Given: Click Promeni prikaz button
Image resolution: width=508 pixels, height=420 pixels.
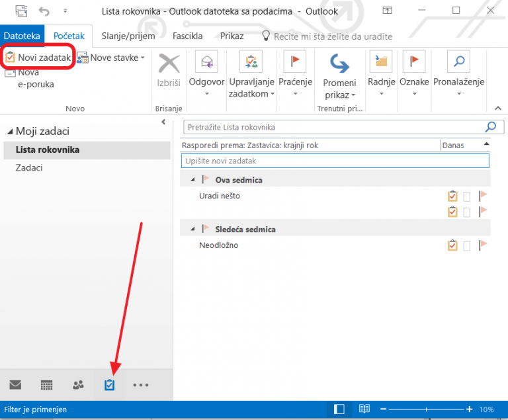Looking at the screenshot, I should (339, 76).
